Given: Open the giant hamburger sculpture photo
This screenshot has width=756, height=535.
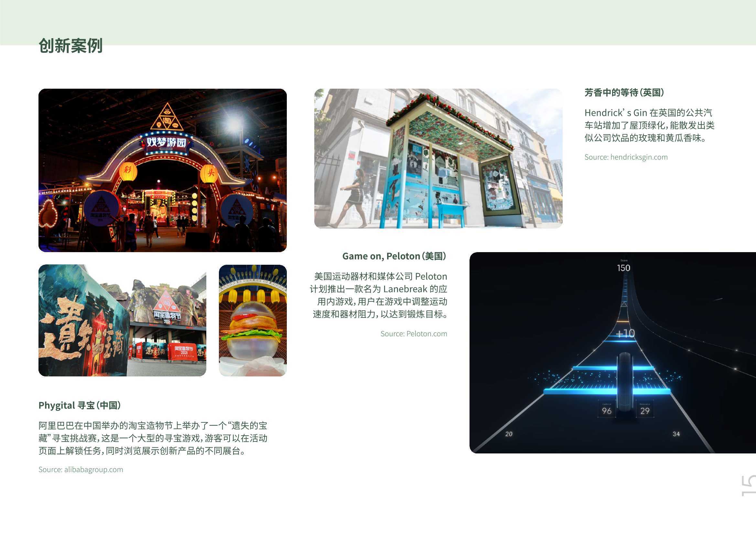Looking at the screenshot, I should 253,320.
